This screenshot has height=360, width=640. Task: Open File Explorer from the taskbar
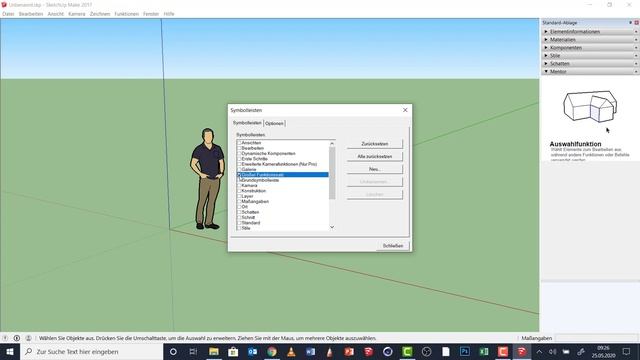pyautogui.click(x=213, y=351)
